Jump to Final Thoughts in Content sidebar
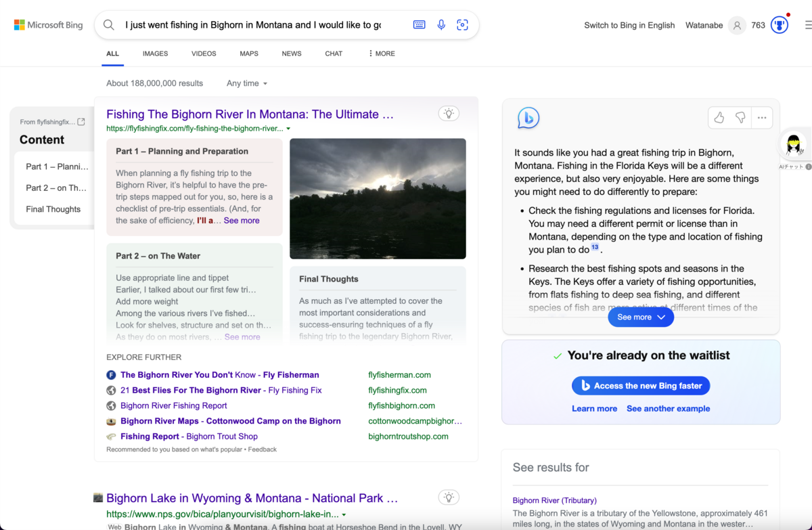The height and width of the screenshot is (530, 812). tap(53, 210)
